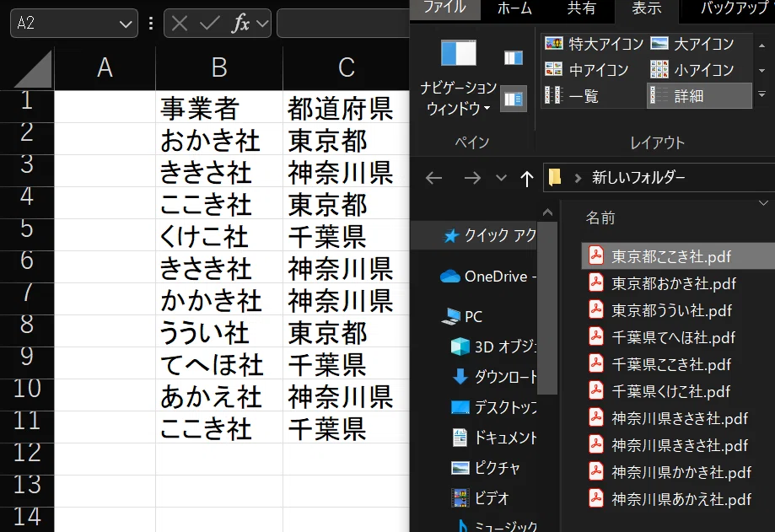Click the Insert Function fx icon
Image resolution: width=775 pixels, height=532 pixels.
[x=240, y=24]
